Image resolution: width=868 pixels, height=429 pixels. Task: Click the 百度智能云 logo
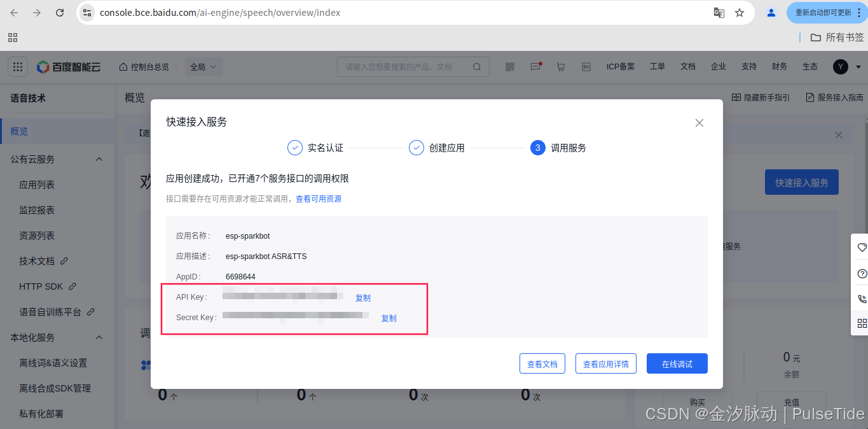(x=69, y=66)
